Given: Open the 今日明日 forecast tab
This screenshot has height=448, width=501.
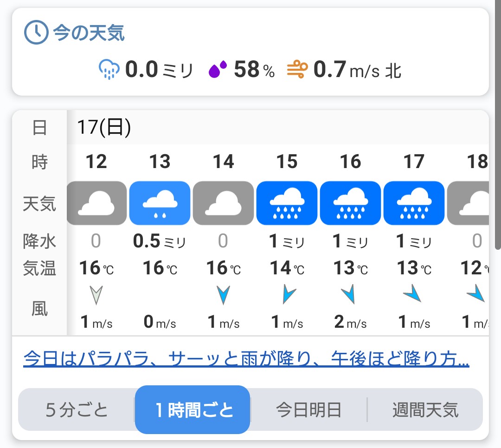Looking at the screenshot, I should click(308, 410).
